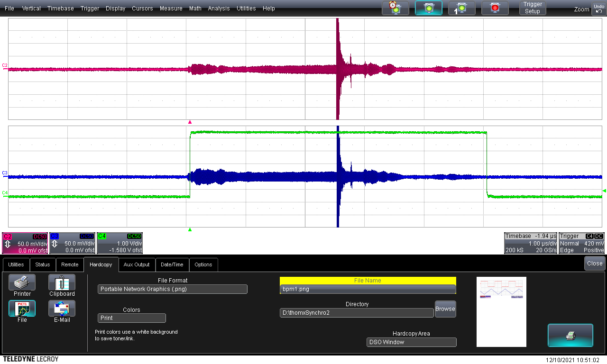Open the Trigger Setup button
This screenshot has height=364, width=607.
532,8
